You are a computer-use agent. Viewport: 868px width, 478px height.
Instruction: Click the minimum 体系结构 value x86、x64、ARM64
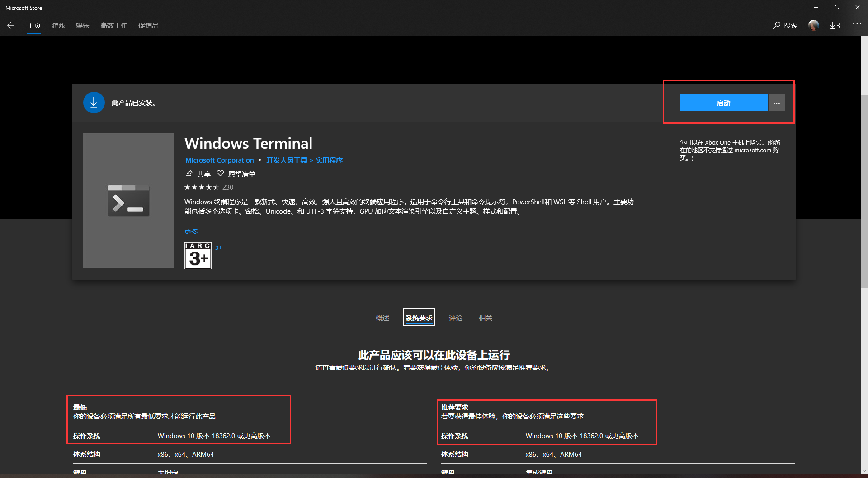pyautogui.click(x=186, y=454)
